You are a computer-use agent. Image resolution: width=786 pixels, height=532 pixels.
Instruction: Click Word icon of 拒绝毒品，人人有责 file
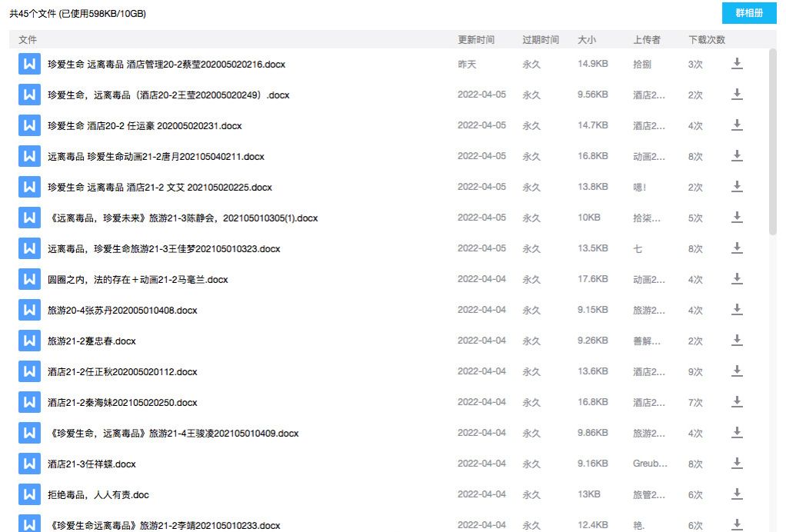click(29, 494)
